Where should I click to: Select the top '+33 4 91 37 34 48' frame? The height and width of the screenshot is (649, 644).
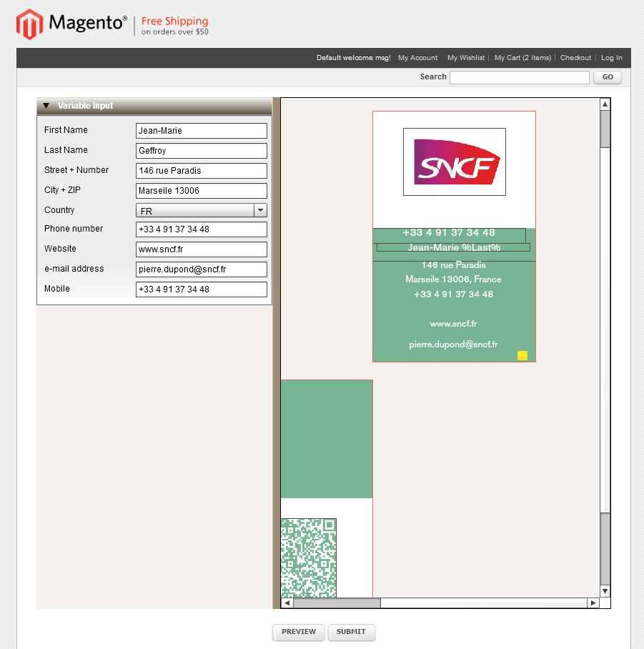[449, 235]
